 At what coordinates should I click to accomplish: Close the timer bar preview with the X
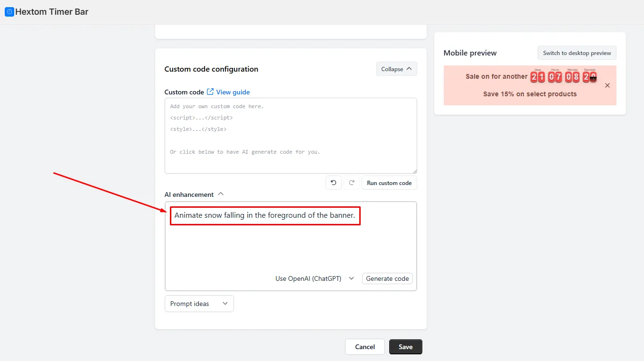click(607, 85)
